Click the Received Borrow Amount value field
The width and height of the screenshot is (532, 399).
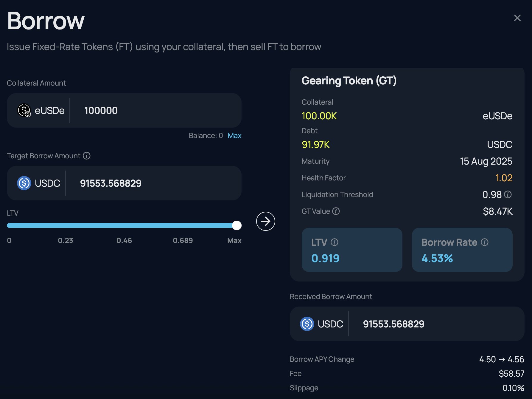coord(436,324)
